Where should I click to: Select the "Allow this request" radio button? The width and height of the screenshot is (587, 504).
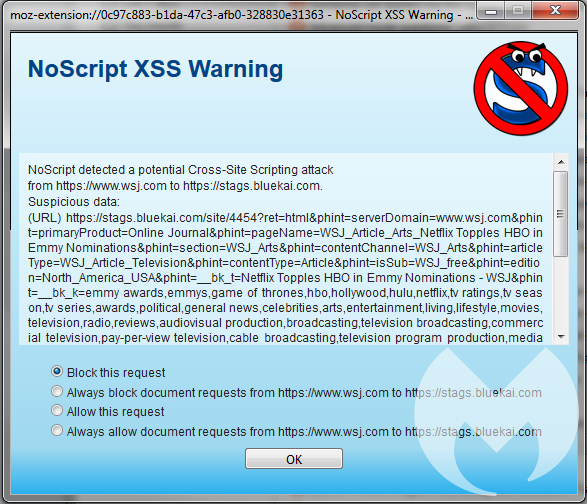tap(57, 411)
